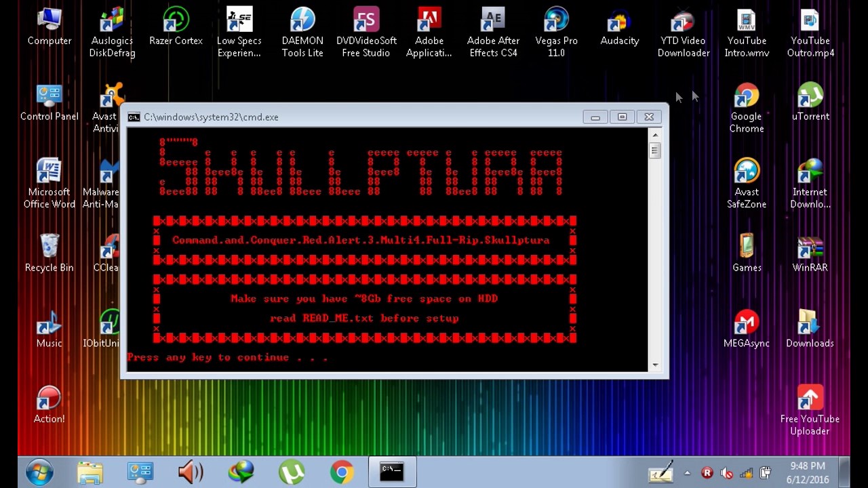
Task: Select IObit Uninstaller desktop icon
Action: [x=102, y=329]
